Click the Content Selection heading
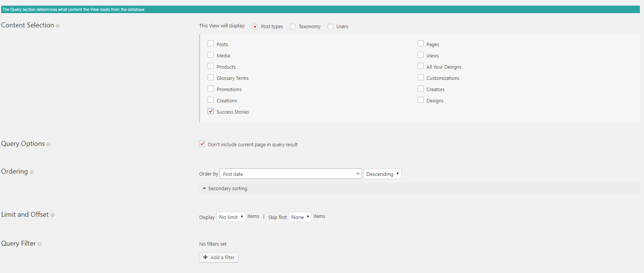The image size is (644, 273). point(28,25)
